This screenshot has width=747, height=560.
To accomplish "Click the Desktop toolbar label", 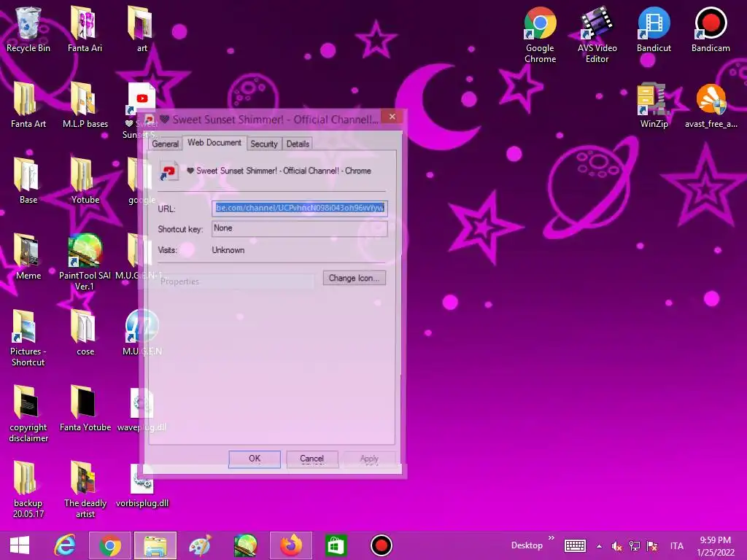I will coord(527,545).
